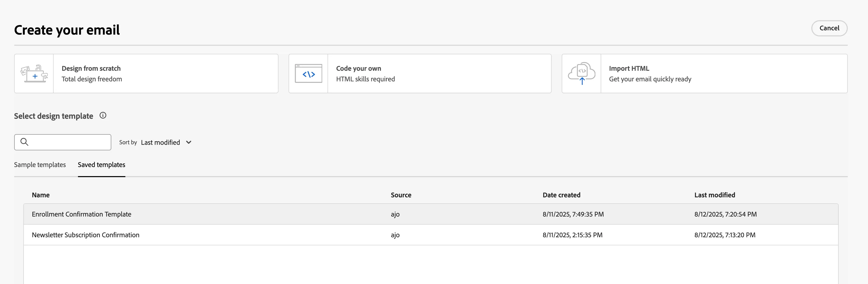Sort table by the Name column header
This screenshot has height=284, width=868.
point(41,195)
